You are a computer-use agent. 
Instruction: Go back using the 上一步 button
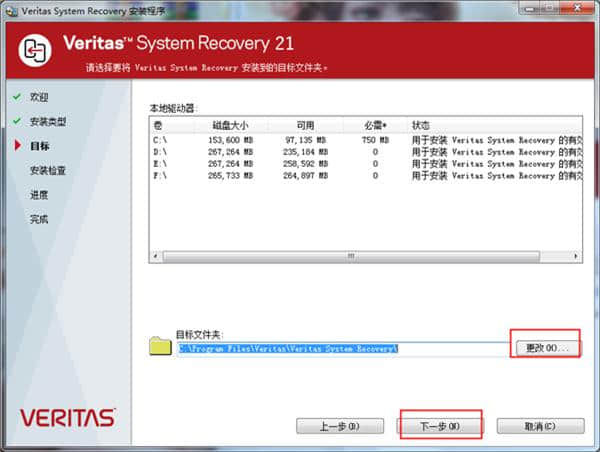(339, 426)
